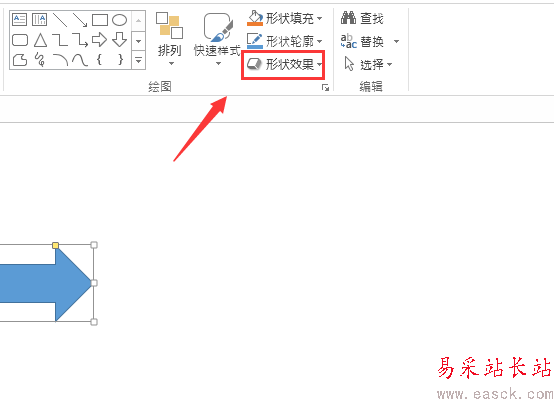Pick the down arrow shape icon
Image resolution: width=554 pixels, height=409 pixels.
[119, 40]
